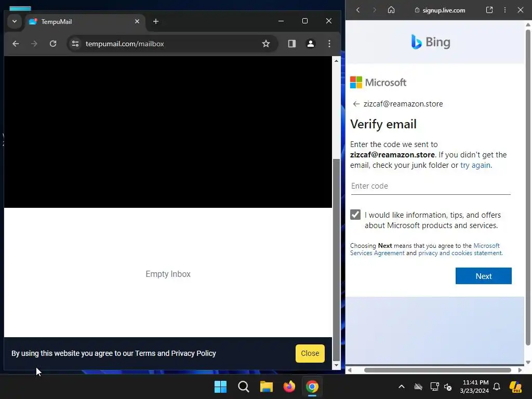Dismiss cookie notice with Close button

[310, 353]
